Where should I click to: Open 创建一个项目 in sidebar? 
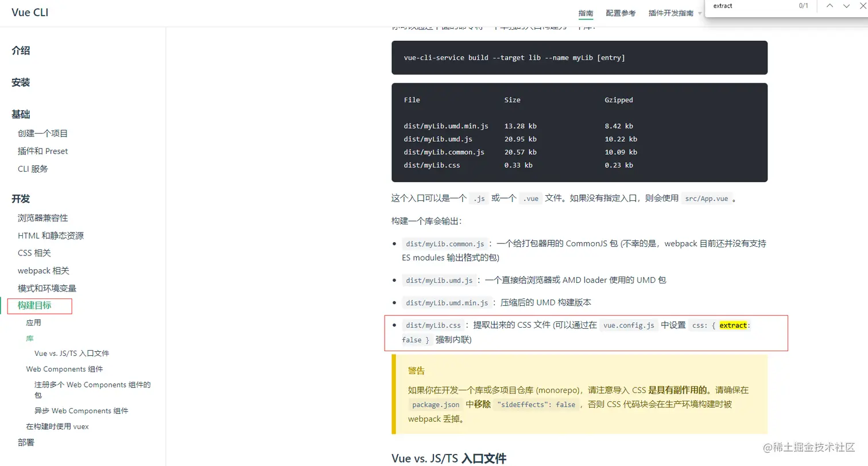(43, 133)
